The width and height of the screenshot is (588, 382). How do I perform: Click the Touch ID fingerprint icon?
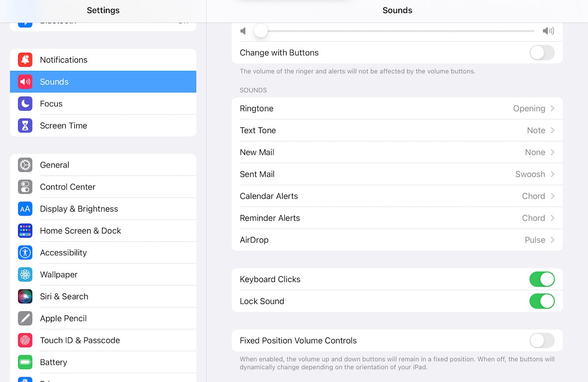pos(25,340)
